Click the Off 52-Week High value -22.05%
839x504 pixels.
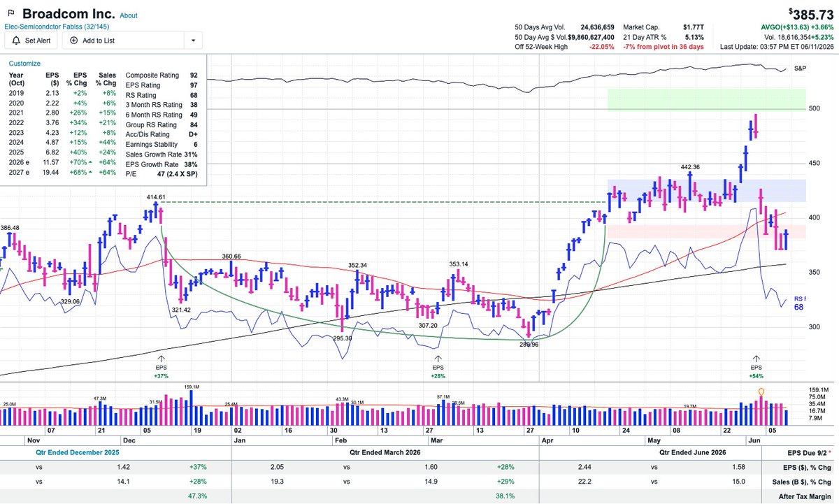[x=603, y=47]
